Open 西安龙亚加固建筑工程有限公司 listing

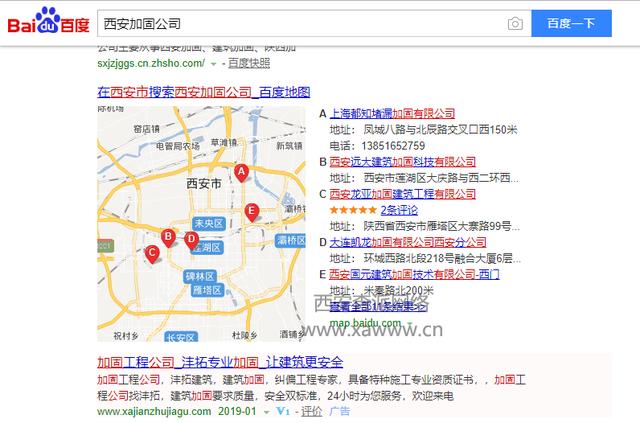tap(402, 194)
